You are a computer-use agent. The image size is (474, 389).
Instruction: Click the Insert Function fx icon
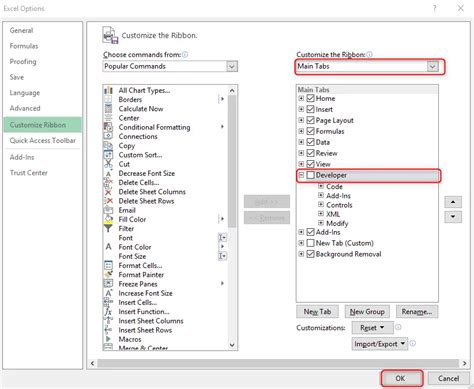(108, 311)
